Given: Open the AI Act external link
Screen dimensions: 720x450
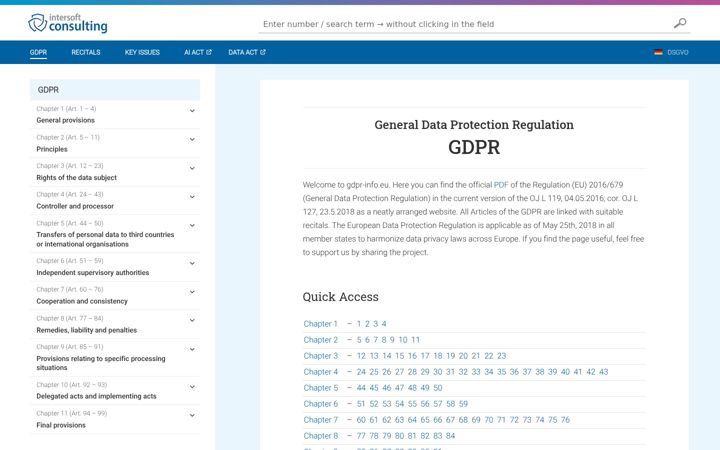Looking at the screenshot, I should click(197, 52).
